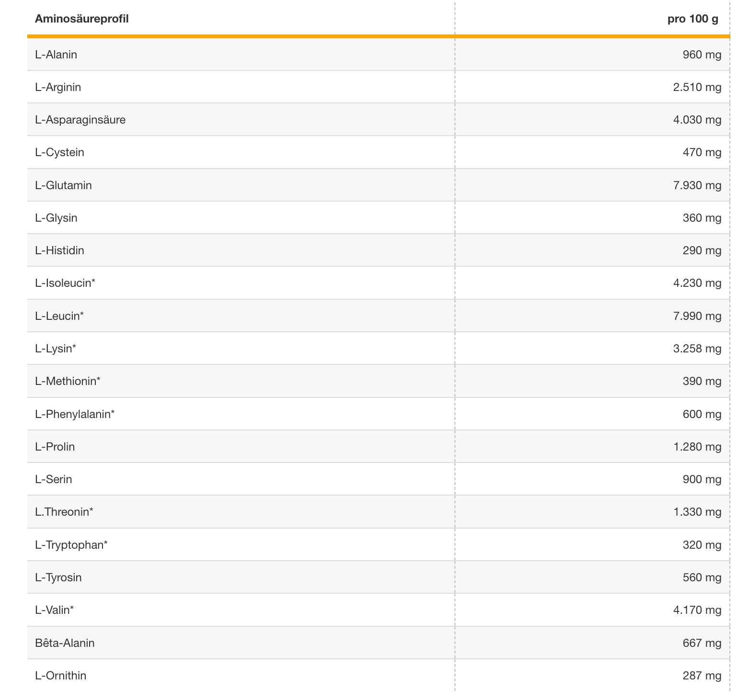Click the Aminosäureprofil column header

tap(82, 19)
